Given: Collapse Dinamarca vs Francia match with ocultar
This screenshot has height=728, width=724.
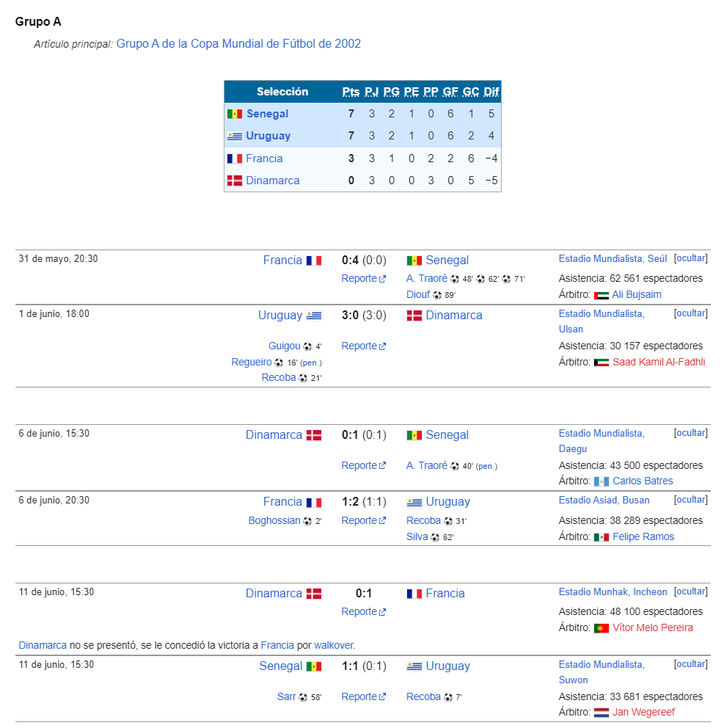Looking at the screenshot, I should click(690, 591).
